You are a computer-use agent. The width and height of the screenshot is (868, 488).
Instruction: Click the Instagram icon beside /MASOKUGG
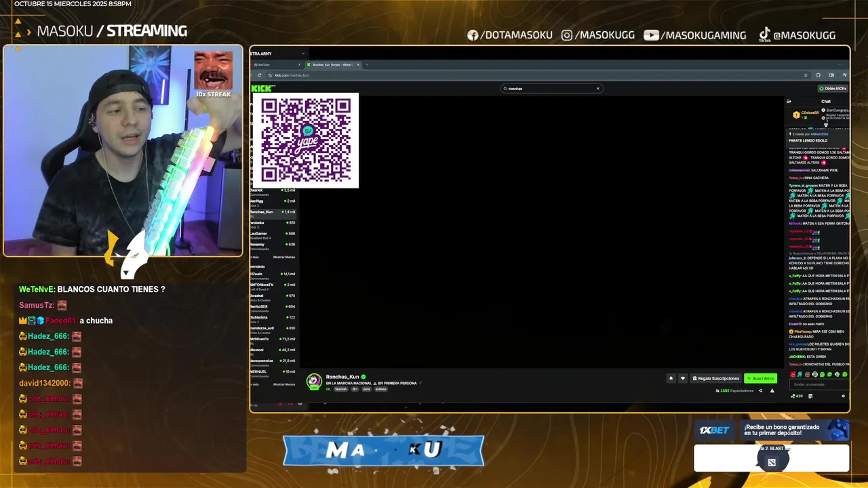point(567,35)
